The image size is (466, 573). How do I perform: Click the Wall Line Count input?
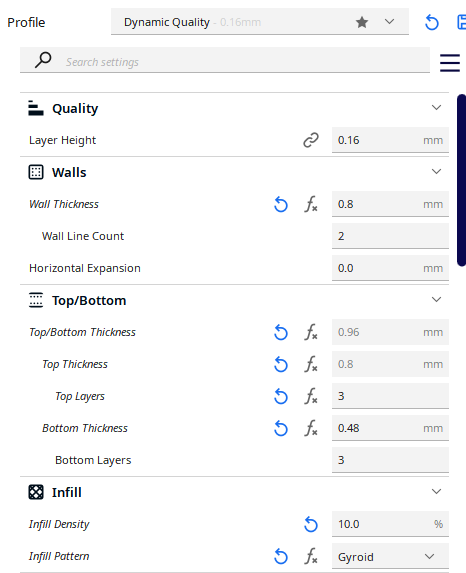click(390, 236)
